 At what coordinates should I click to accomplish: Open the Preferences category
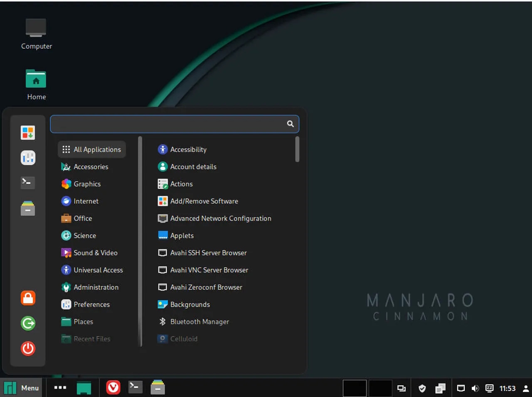(x=91, y=304)
